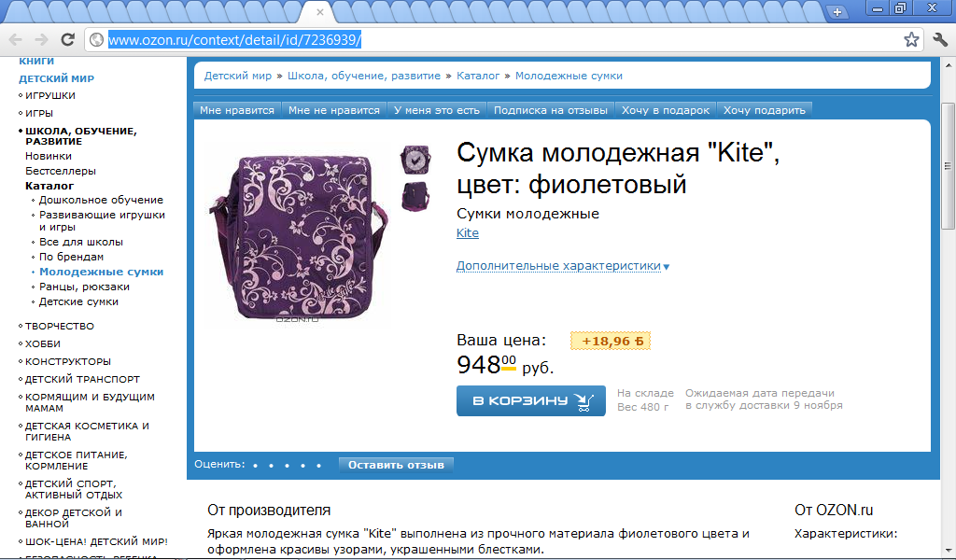Rate the product with the fifth dot
This screenshot has width=956, height=560.
click(x=318, y=466)
